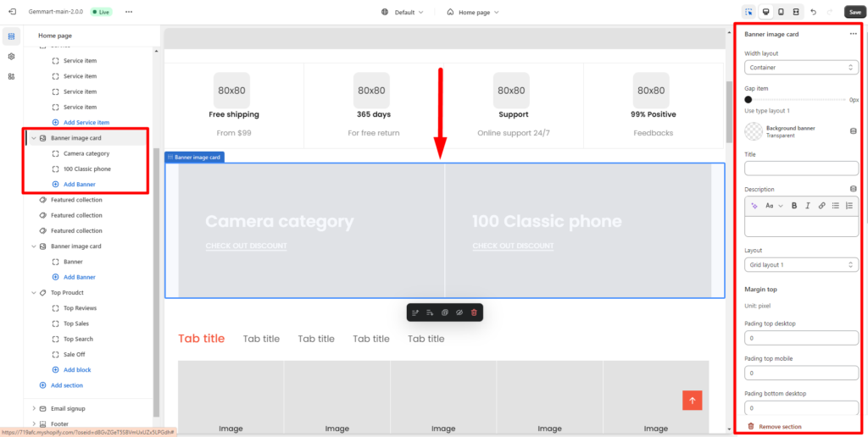Viewport: 868px width, 437px height.
Task: Focus the Pading top mobile field
Action: tap(801, 373)
